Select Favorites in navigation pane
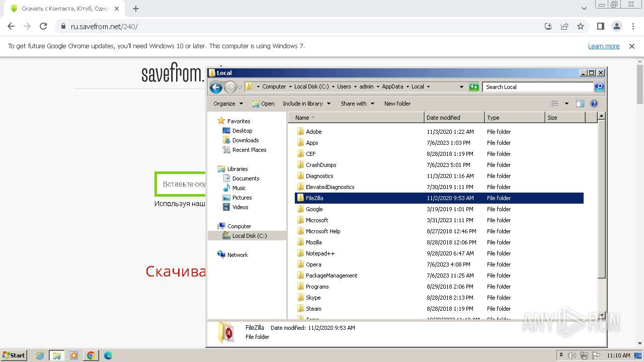Viewport: 644px width, 362px height. [238, 121]
